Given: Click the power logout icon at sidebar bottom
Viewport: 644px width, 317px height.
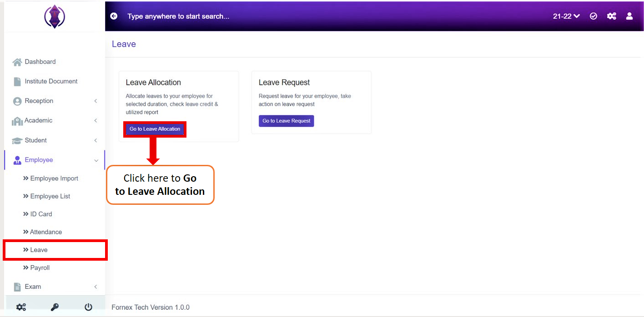Looking at the screenshot, I should 88,307.
